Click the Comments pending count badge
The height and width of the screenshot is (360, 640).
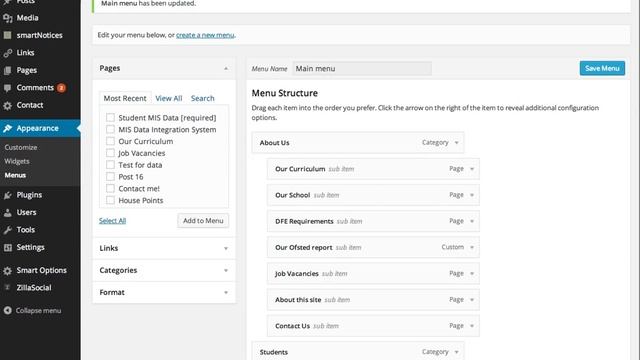coord(61,88)
